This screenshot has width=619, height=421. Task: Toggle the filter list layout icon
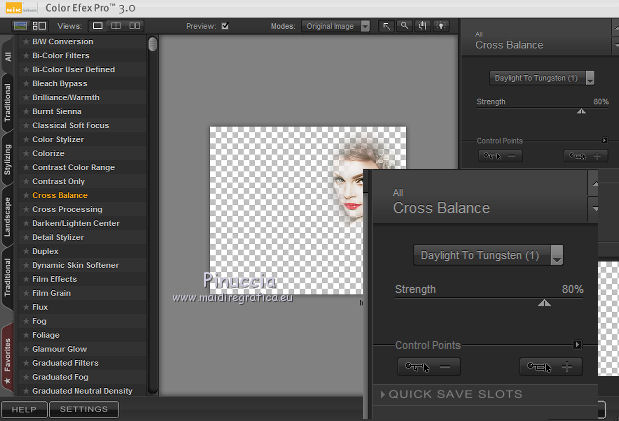coord(39,26)
